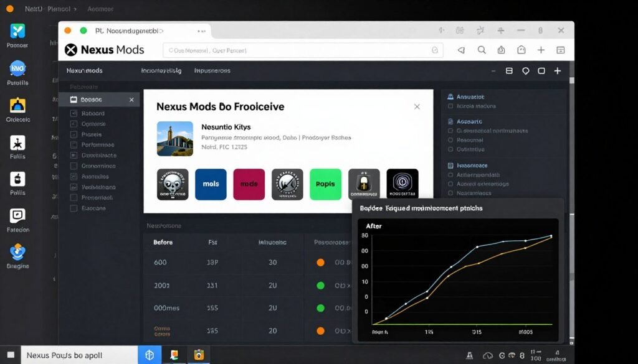Viewport: 638px width, 364px height.
Task: Toggle the Eiaocane sidebar checkbox
Action: click(74, 208)
